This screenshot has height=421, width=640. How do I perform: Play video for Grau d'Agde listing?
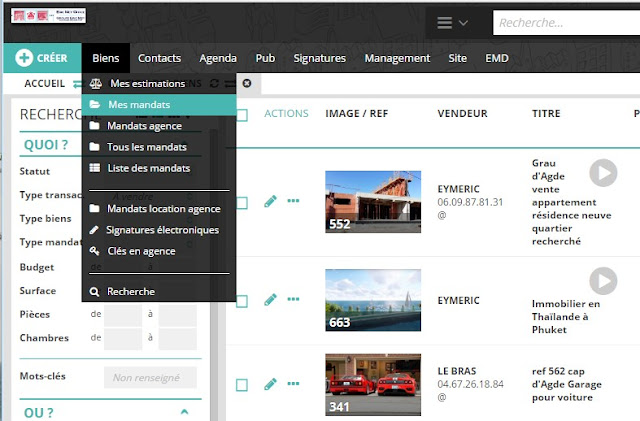pos(603,173)
